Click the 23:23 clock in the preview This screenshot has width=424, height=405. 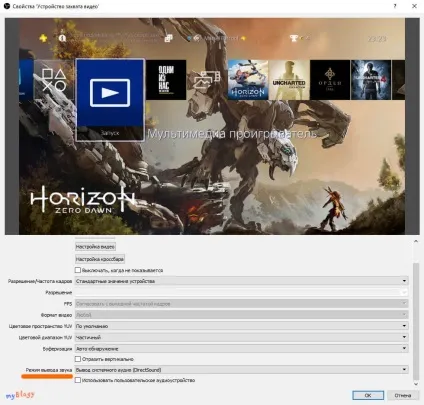coord(377,39)
